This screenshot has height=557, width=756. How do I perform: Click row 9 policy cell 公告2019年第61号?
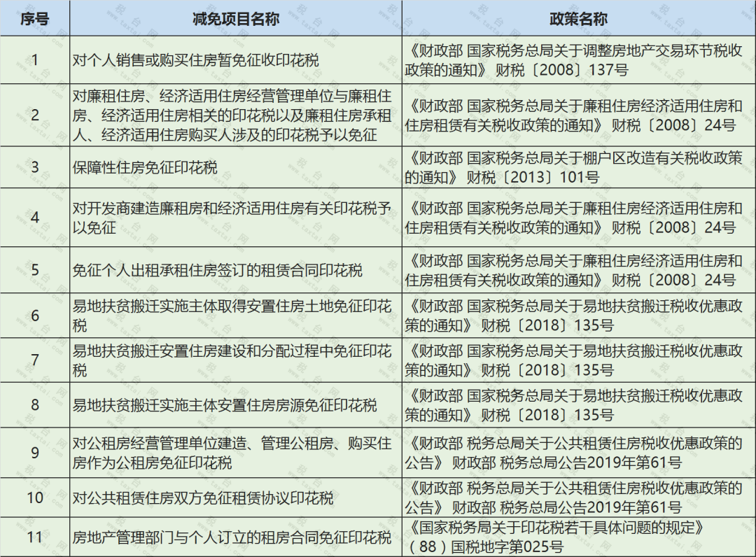click(579, 453)
